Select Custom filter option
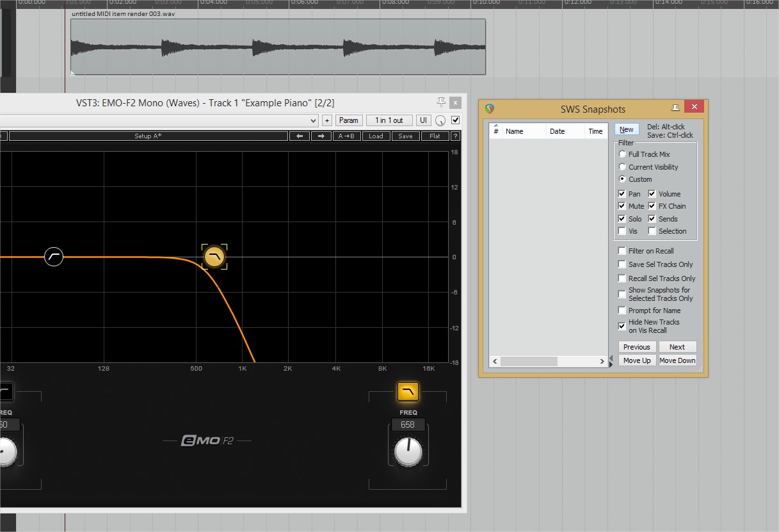 635,179
